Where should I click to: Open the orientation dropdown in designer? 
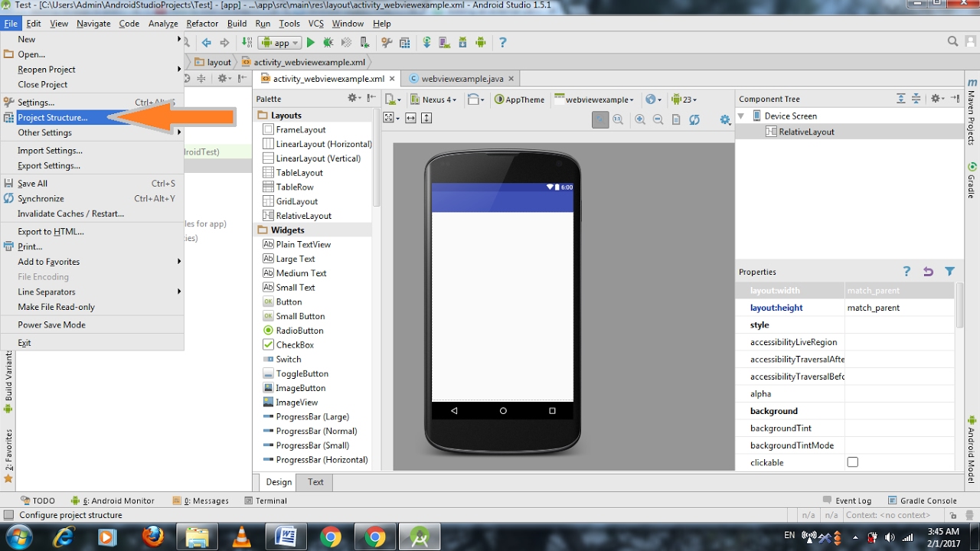(x=476, y=99)
